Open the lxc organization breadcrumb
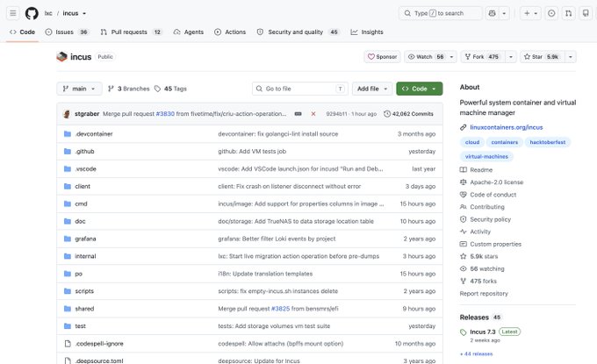The image size is (597, 364). pos(48,13)
